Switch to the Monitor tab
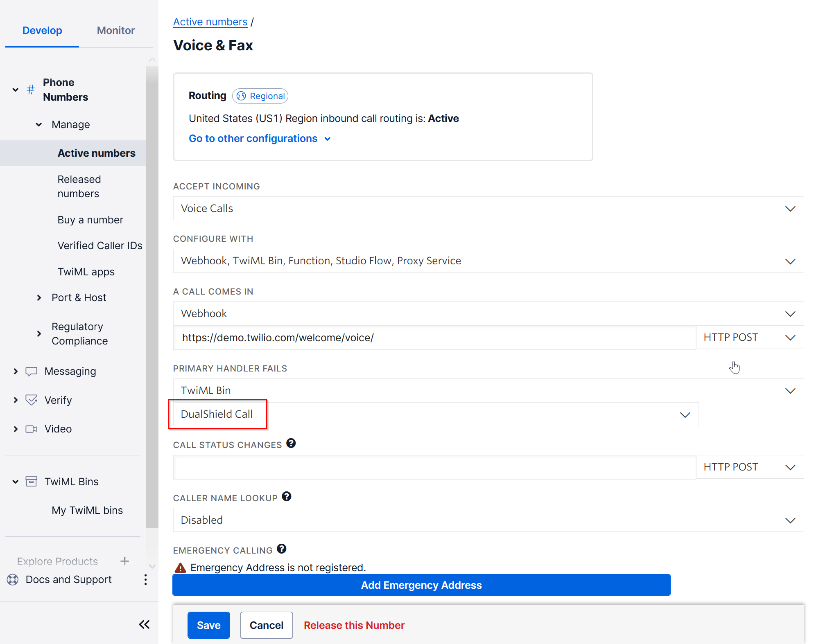The width and height of the screenshot is (814, 644). [116, 30]
